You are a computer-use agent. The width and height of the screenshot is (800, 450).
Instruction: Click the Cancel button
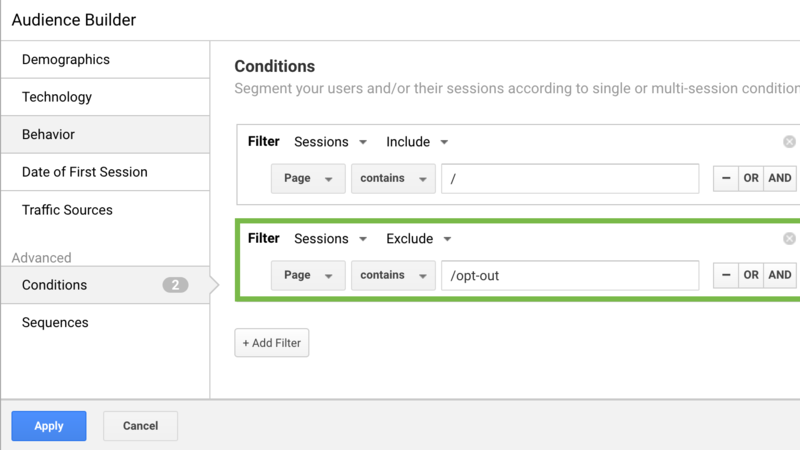pos(140,426)
